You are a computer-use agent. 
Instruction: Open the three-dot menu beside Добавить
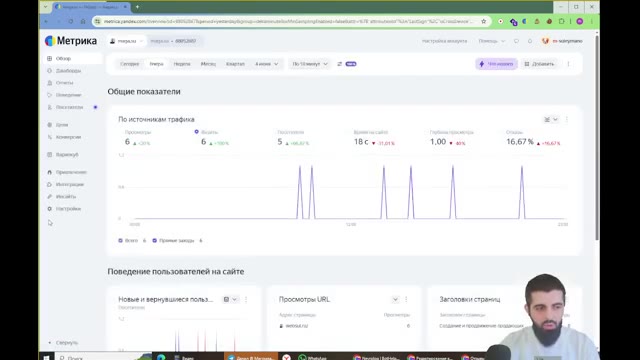(x=568, y=64)
